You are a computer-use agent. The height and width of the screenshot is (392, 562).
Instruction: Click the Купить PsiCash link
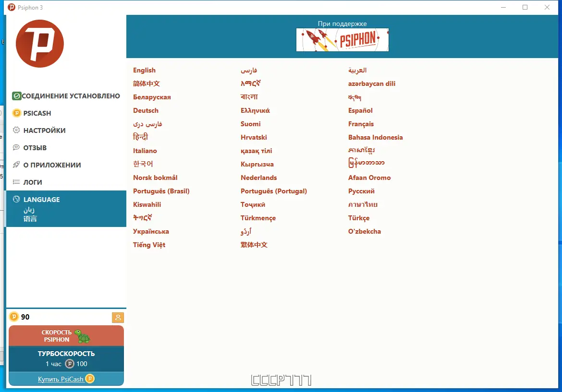pyautogui.click(x=61, y=379)
